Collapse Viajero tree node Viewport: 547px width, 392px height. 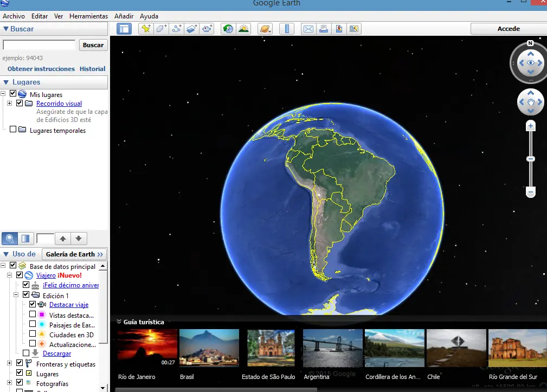tap(9, 275)
